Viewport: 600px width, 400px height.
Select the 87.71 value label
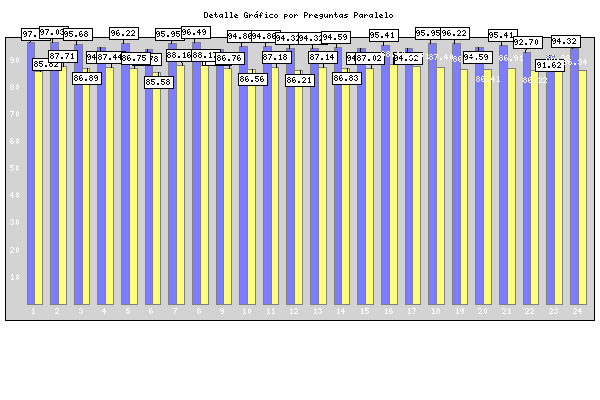click(x=63, y=56)
